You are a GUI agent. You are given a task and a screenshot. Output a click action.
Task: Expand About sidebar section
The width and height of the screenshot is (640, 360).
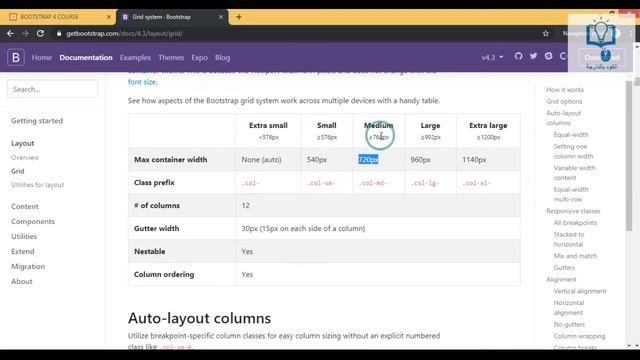coord(22,281)
